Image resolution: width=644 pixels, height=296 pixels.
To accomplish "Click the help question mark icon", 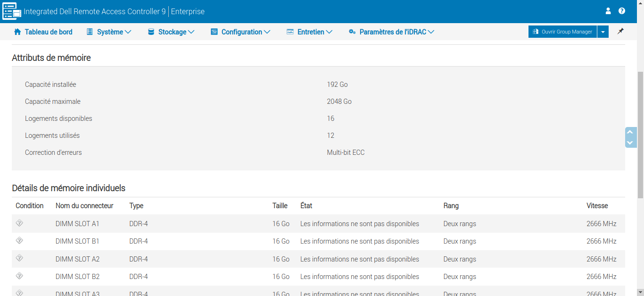I will click(x=622, y=11).
